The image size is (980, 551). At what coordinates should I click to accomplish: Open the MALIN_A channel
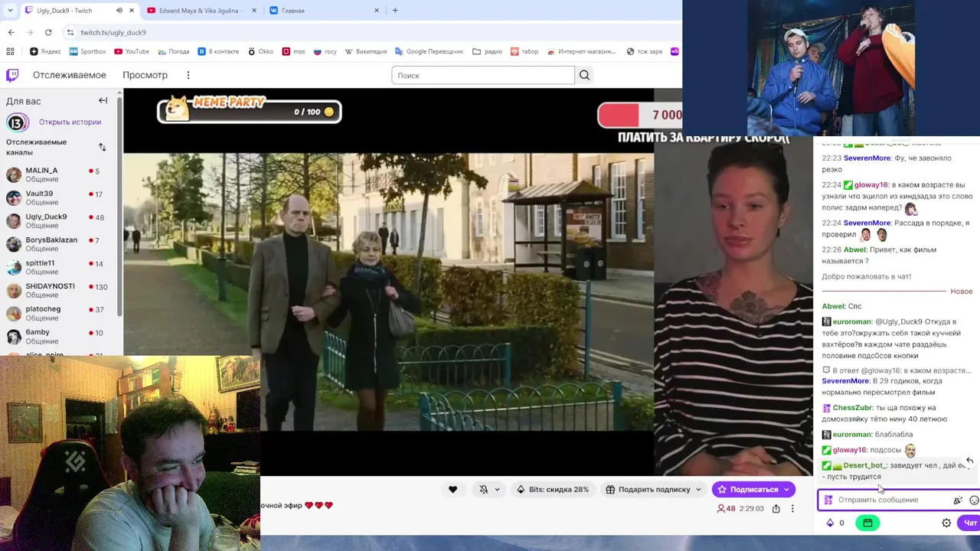(59, 175)
